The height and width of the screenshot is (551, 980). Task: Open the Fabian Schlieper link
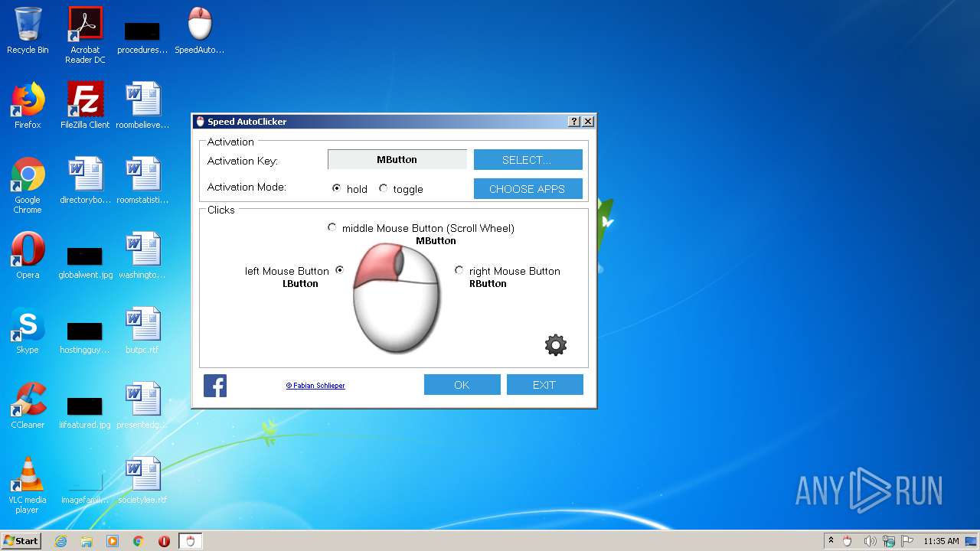pos(315,386)
